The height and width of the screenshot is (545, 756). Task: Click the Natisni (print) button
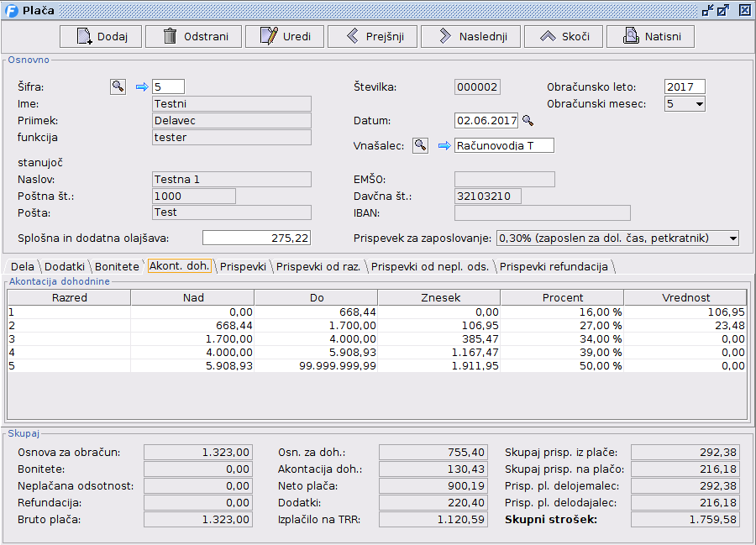650,37
